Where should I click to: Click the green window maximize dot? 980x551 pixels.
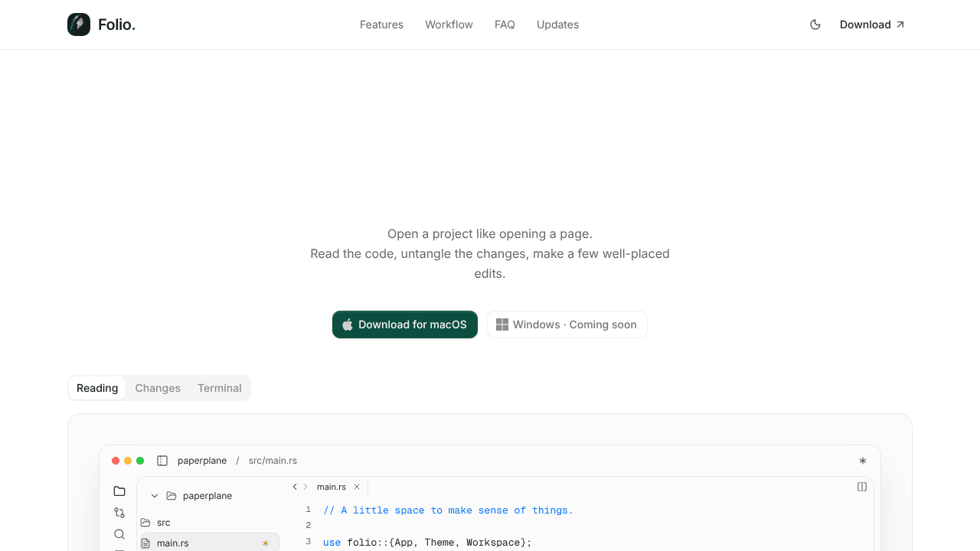click(140, 461)
